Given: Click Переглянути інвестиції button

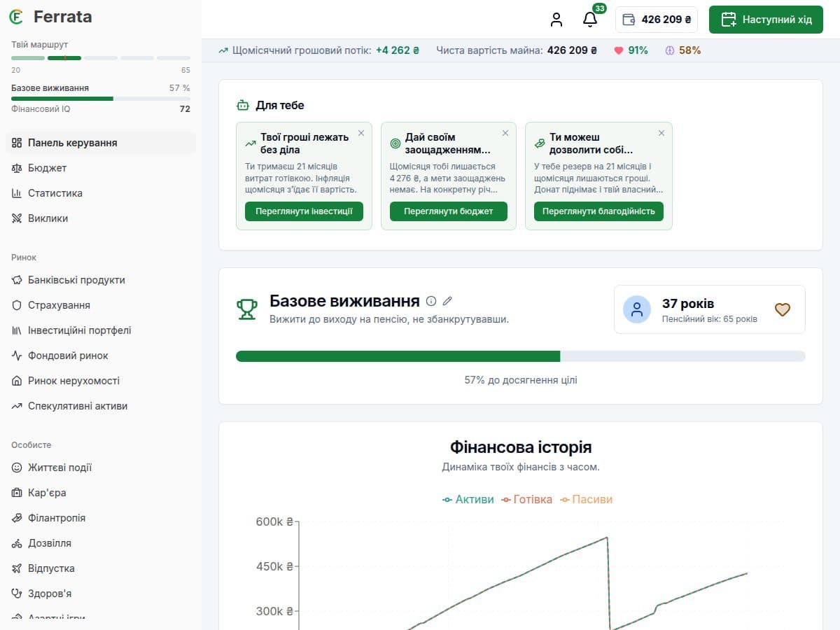Looking at the screenshot, I should tap(304, 211).
